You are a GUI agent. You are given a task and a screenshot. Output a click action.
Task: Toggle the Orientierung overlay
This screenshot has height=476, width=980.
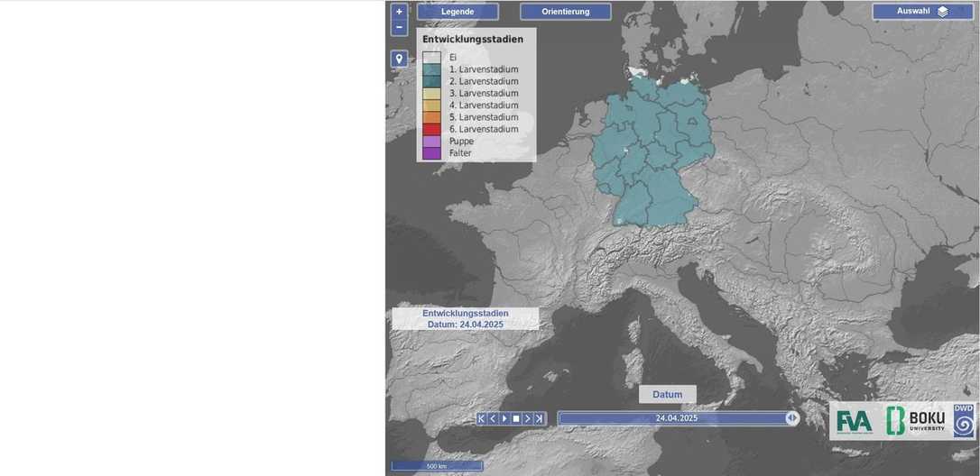coord(565,12)
